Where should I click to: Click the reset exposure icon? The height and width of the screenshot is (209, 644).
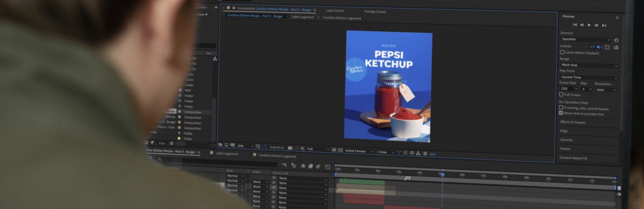[x=425, y=154]
